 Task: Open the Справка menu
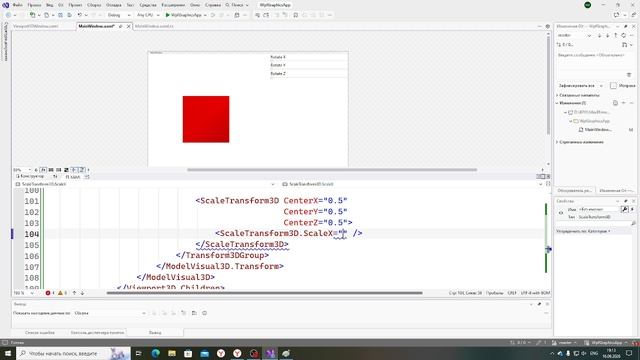pos(213,5)
